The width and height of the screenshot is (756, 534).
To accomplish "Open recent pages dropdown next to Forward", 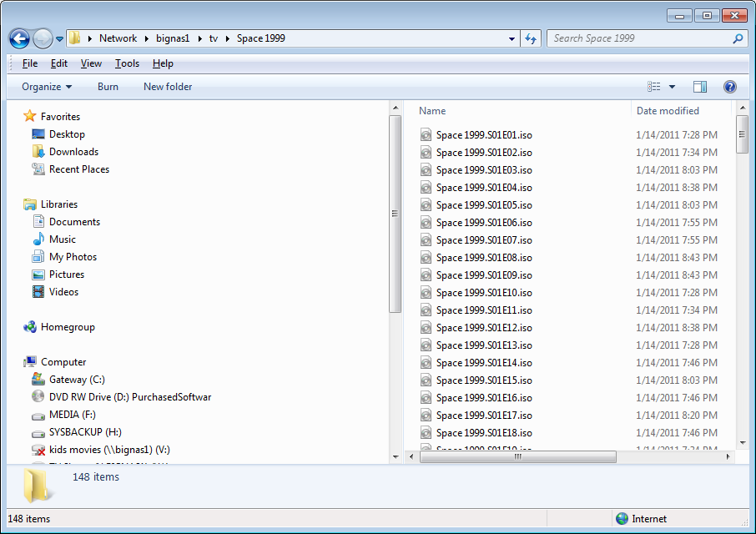I will tap(59, 39).
